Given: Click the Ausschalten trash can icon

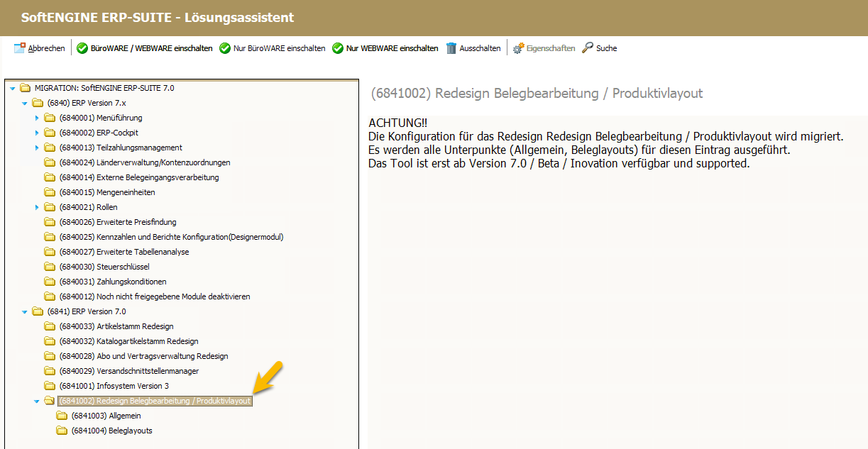Looking at the screenshot, I should click(451, 48).
